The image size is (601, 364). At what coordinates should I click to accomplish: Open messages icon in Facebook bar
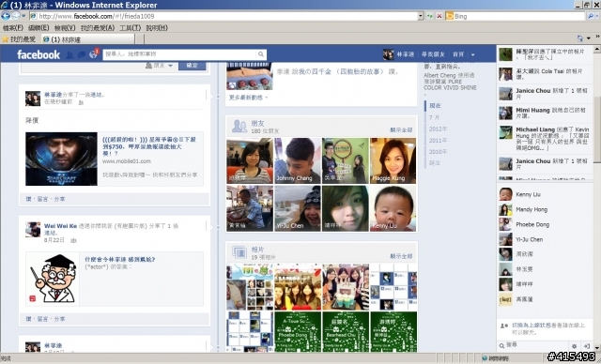82,54
